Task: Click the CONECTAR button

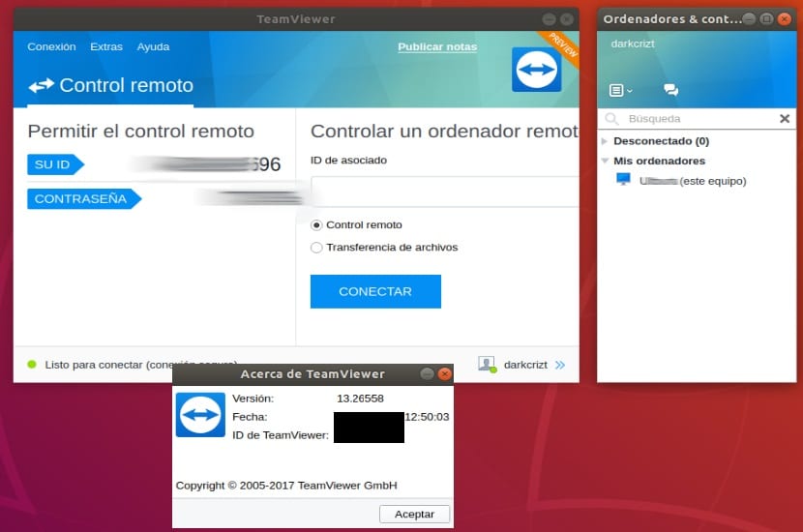Action: (375, 291)
